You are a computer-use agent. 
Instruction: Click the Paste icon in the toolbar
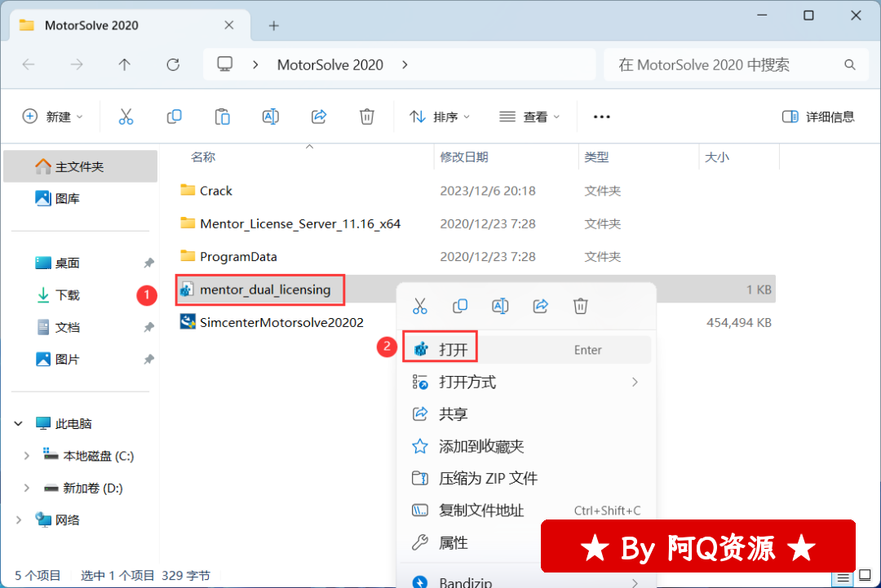click(223, 117)
